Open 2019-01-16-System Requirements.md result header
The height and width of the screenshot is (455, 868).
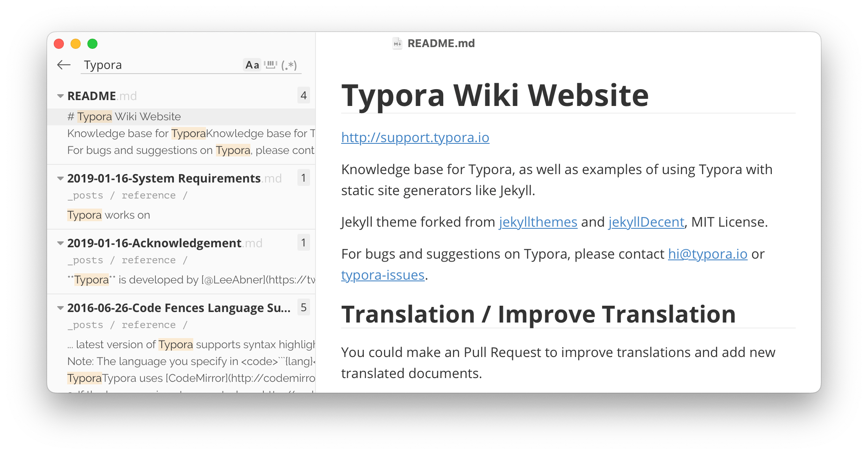174,178
